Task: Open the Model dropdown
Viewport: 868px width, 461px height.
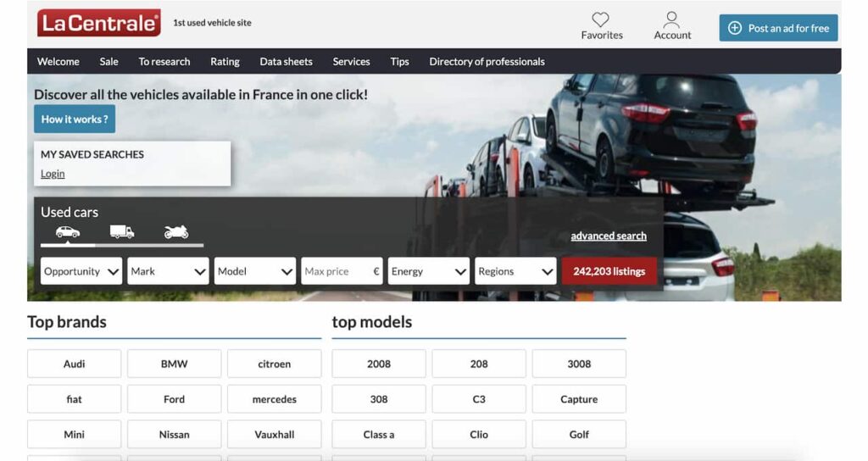Action: click(x=255, y=271)
